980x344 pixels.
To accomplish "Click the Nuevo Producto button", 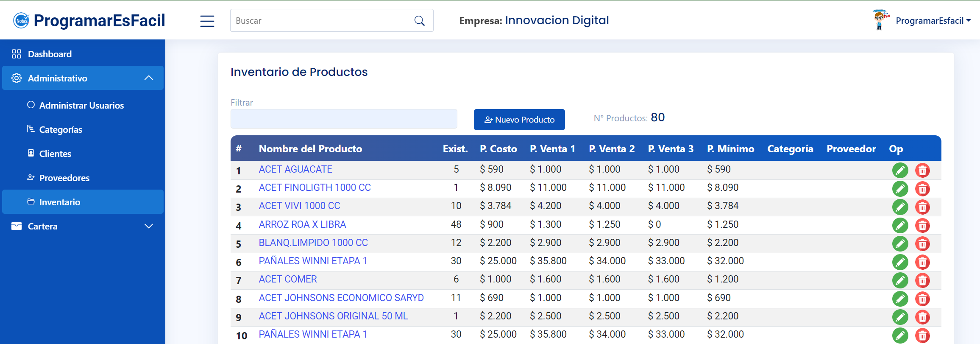I will pos(519,120).
